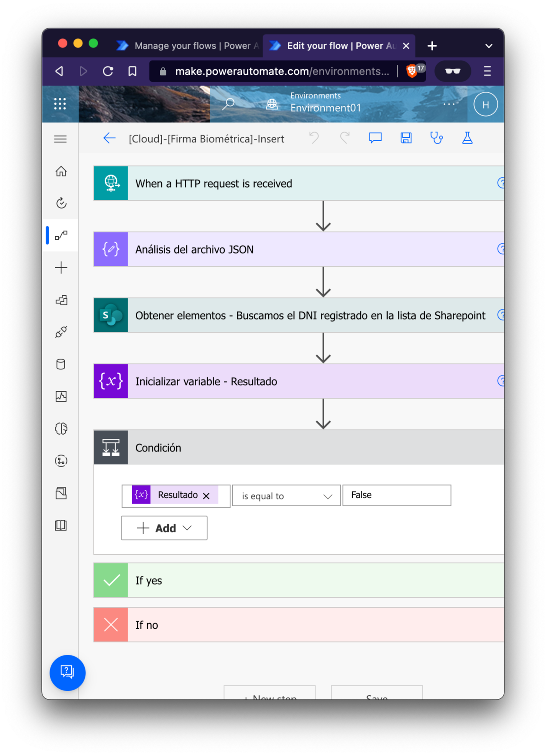This screenshot has height=756, width=547.
Task: Open the Home icon in sidebar
Action: click(61, 171)
